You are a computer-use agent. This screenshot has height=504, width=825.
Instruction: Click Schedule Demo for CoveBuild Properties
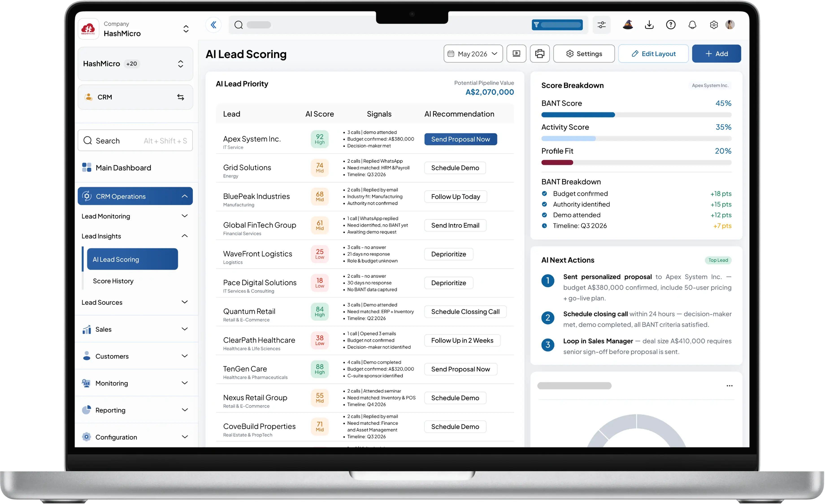click(455, 427)
